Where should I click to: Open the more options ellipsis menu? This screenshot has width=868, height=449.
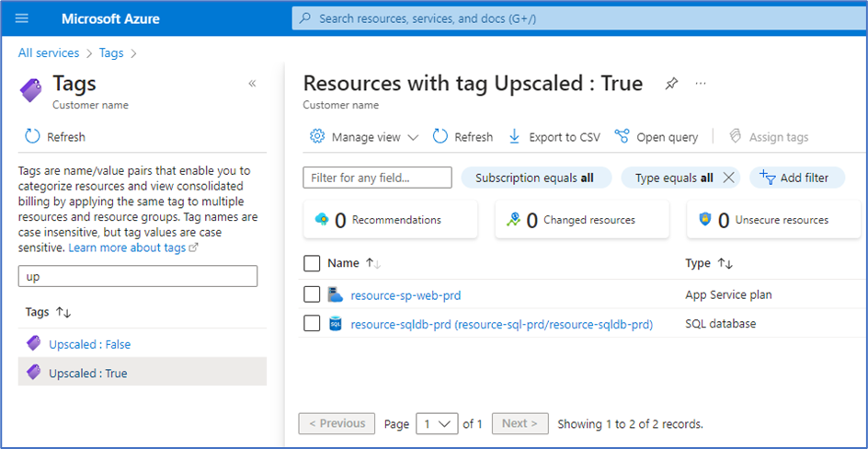701,84
